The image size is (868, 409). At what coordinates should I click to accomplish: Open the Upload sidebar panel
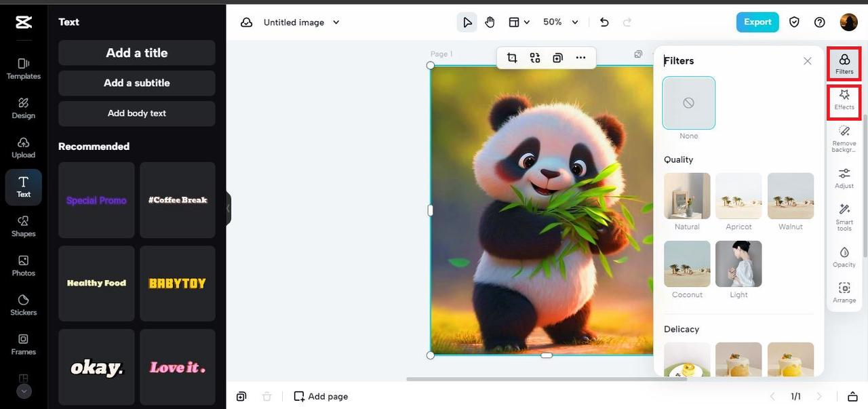[x=24, y=147]
